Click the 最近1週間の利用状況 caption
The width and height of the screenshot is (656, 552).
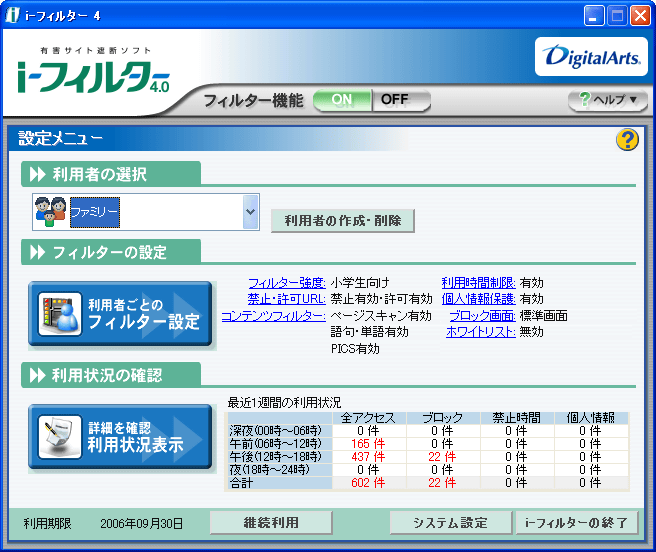click(x=284, y=403)
